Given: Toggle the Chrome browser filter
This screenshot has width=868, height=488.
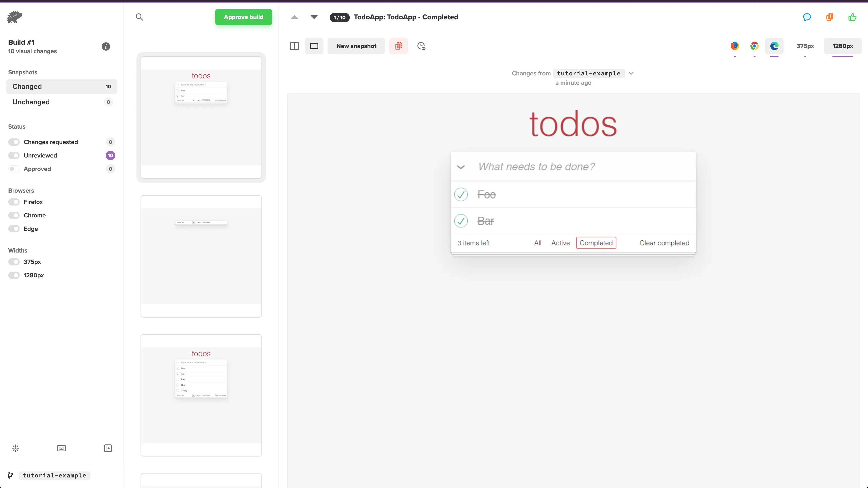Looking at the screenshot, I should tap(14, 216).
